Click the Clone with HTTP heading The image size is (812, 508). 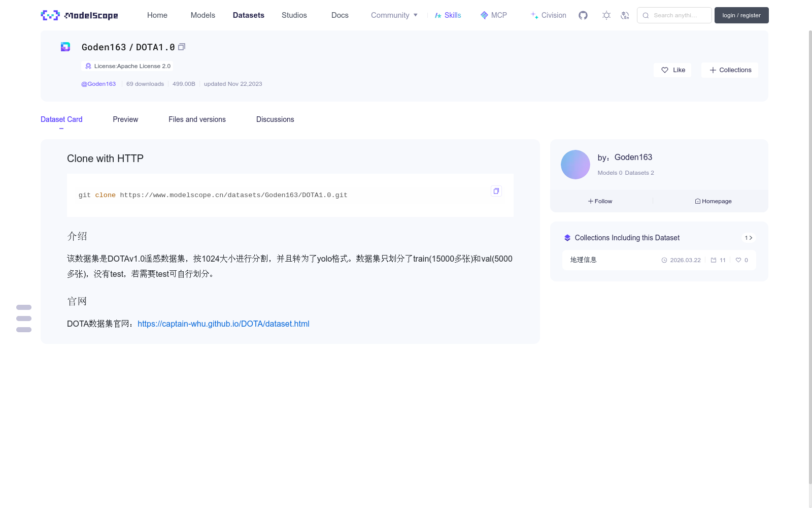[x=105, y=158]
